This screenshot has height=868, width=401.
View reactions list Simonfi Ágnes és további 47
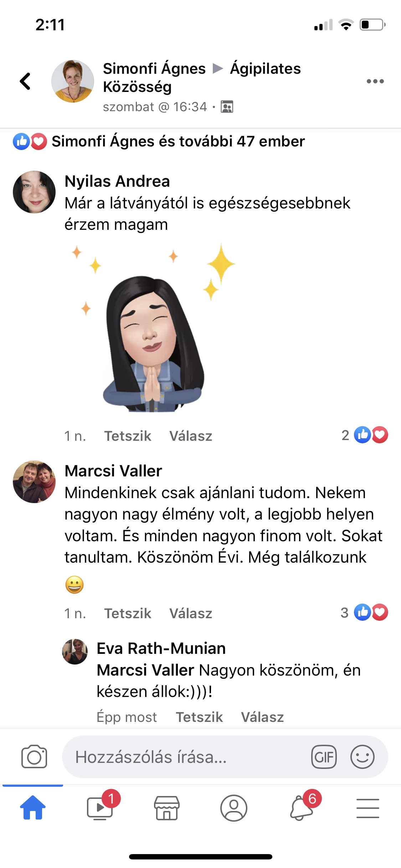click(x=159, y=141)
